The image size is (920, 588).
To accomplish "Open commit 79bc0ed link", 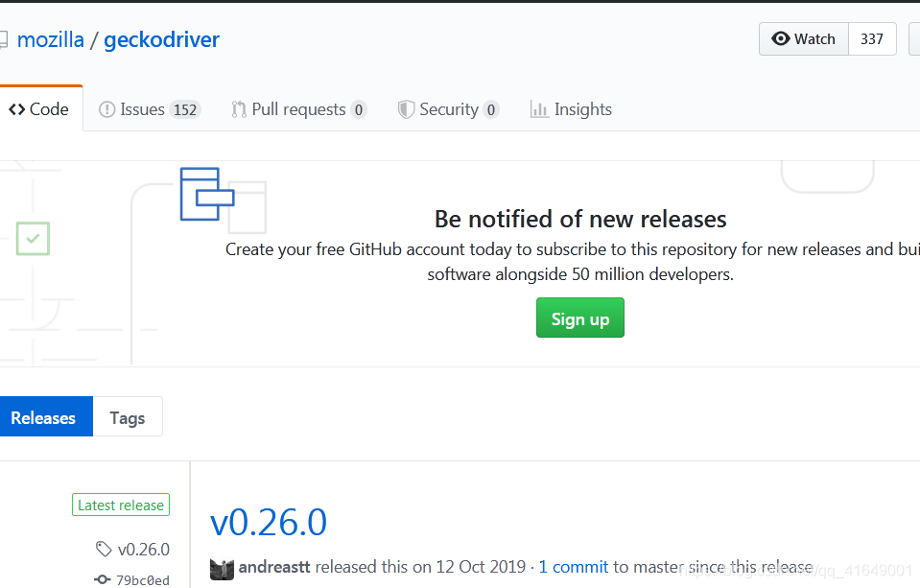I will coord(143,580).
